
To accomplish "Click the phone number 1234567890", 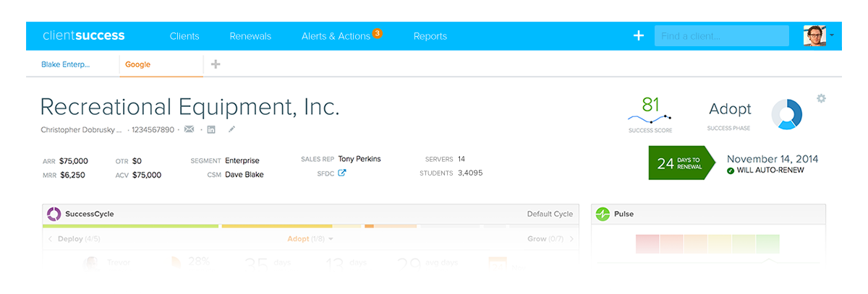I will [153, 130].
